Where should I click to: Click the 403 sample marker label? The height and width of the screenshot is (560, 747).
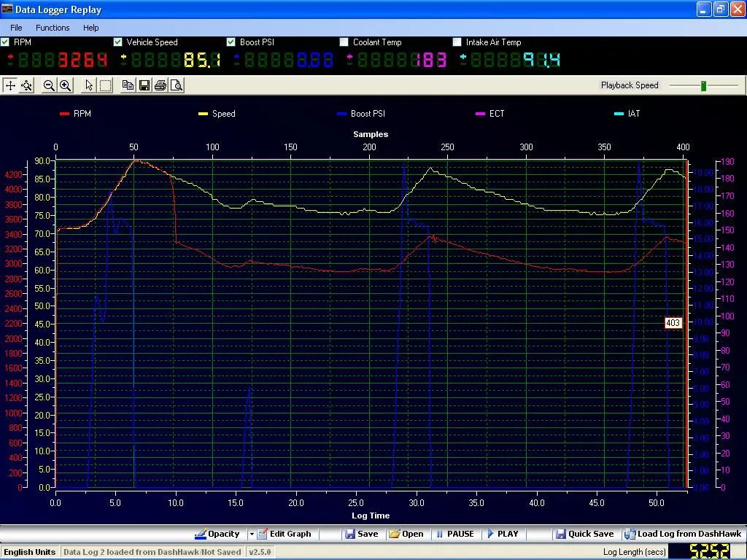[673, 323]
